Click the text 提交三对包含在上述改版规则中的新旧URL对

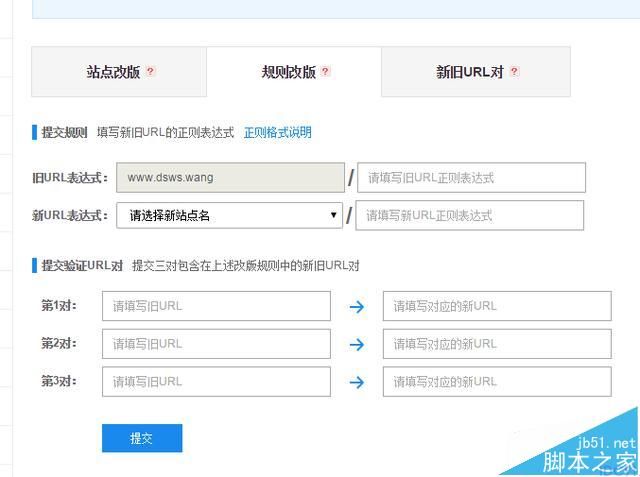click(246, 266)
